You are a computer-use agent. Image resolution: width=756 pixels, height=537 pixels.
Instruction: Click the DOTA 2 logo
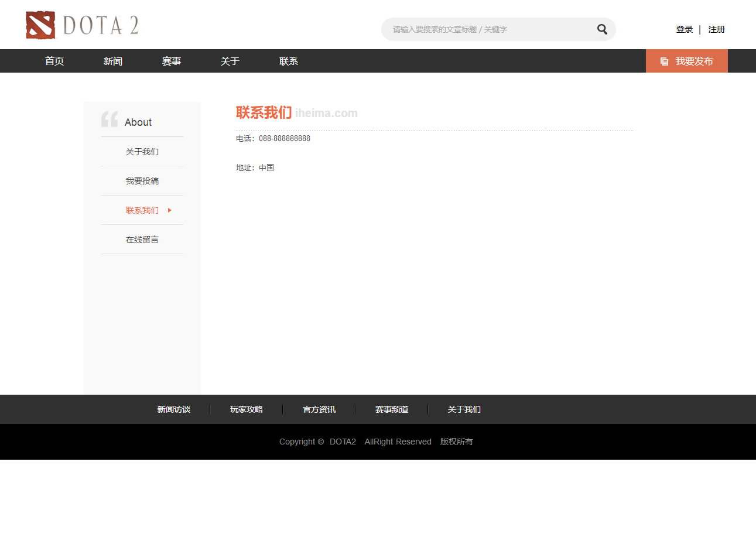click(x=82, y=25)
